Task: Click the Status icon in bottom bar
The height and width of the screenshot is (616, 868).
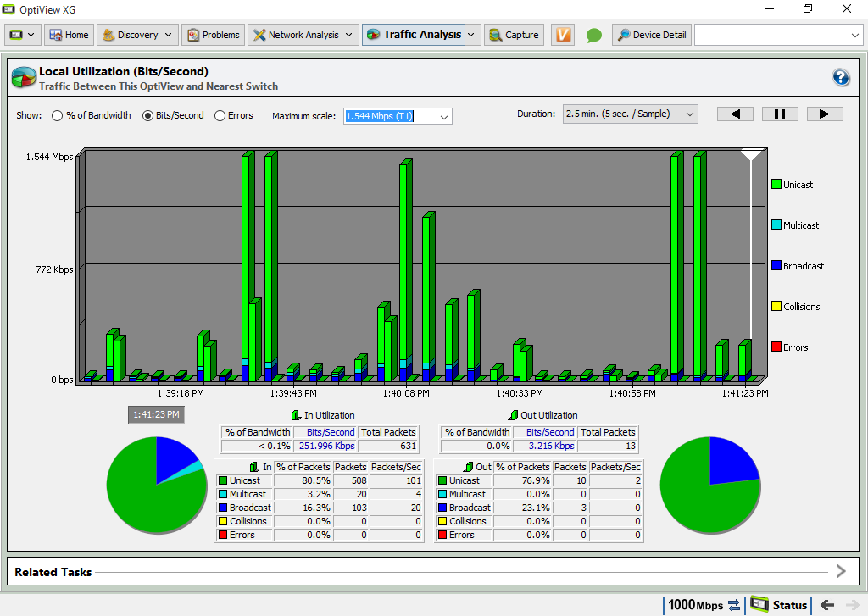Action: click(779, 605)
